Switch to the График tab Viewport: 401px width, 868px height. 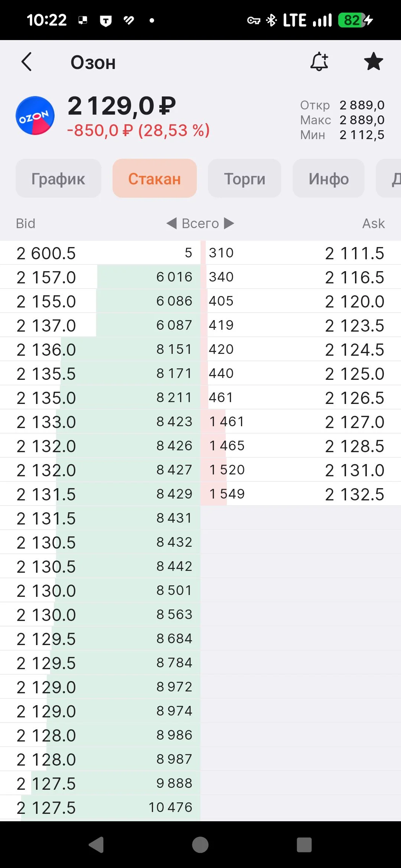[58, 178]
